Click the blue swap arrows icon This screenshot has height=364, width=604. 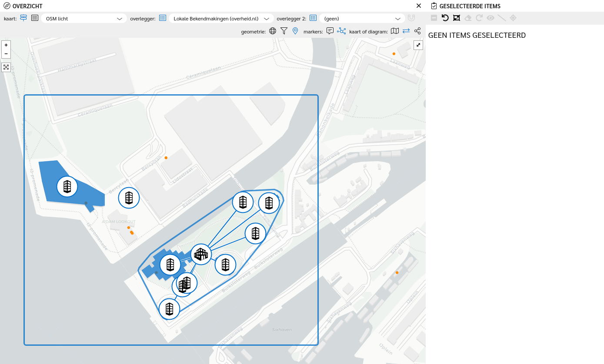[x=406, y=31]
